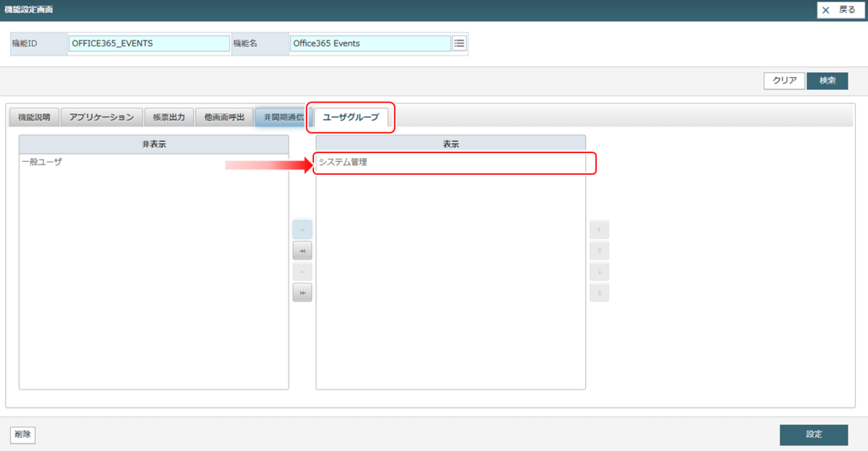Viewport: 868px width, 451px height.
Task: Click the 設定 button
Action: tap(814, 434)
